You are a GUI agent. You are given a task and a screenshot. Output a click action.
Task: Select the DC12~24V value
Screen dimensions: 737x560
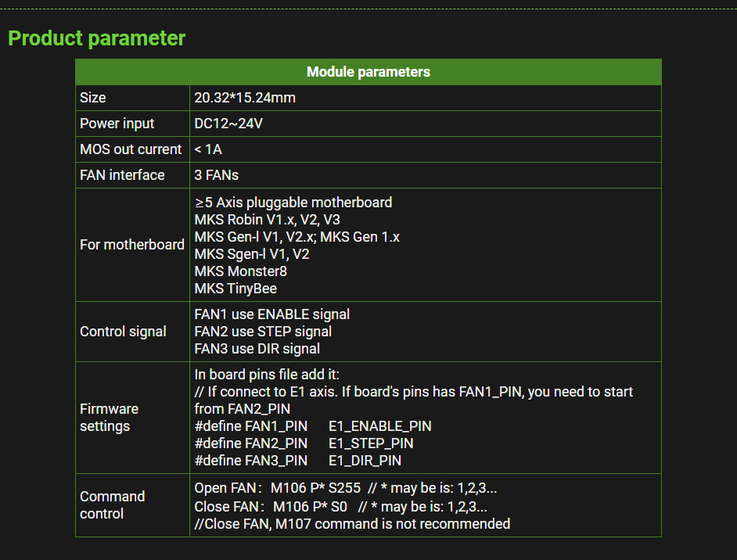coord(230,124)
